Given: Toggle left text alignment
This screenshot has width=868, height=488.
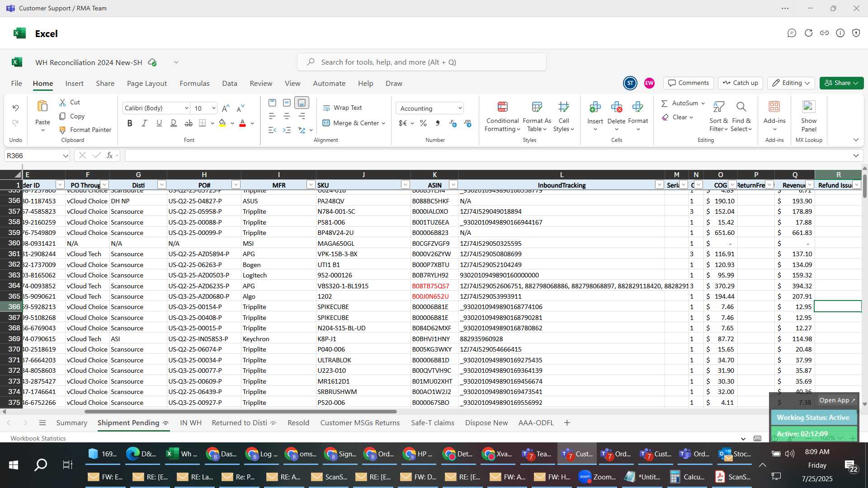Looking at the screenshot, I should 272,116.
